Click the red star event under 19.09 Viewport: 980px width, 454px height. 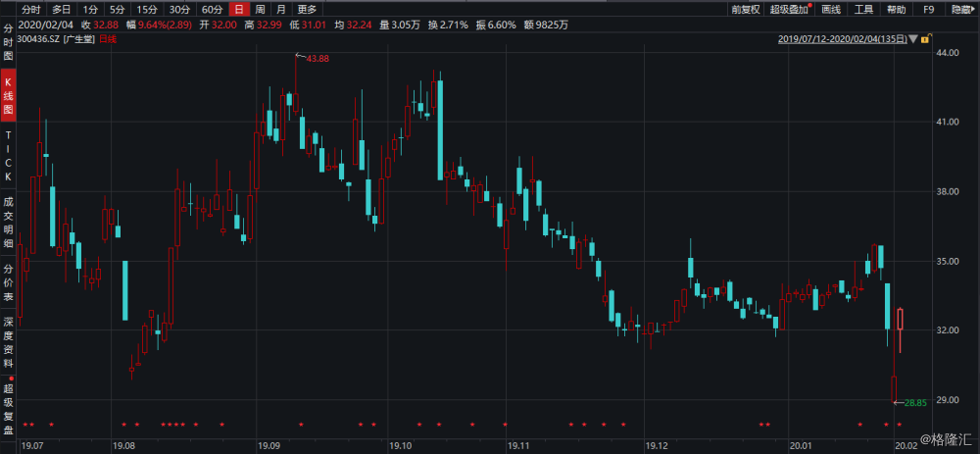coord(301,426)
